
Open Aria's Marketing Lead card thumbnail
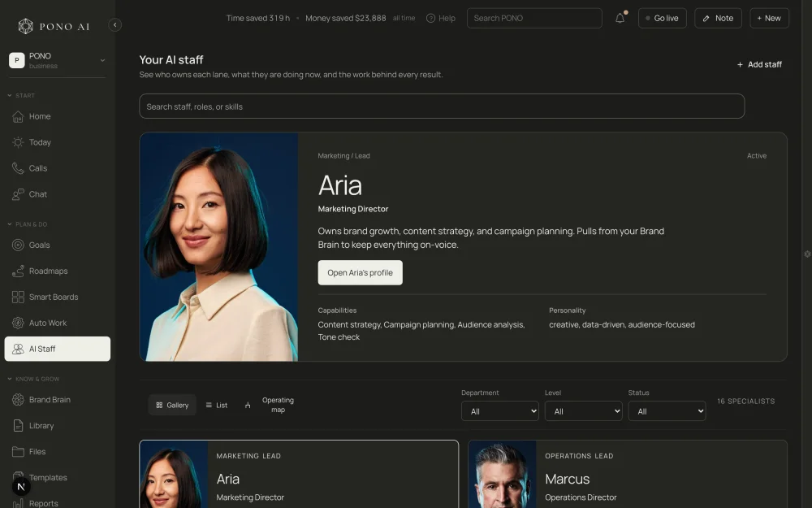174,475
